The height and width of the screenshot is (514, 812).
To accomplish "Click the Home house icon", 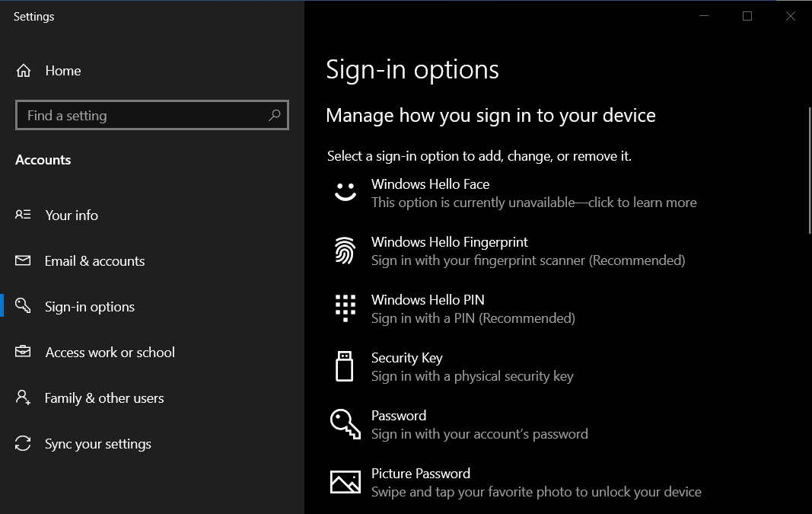I will (24, 71).
